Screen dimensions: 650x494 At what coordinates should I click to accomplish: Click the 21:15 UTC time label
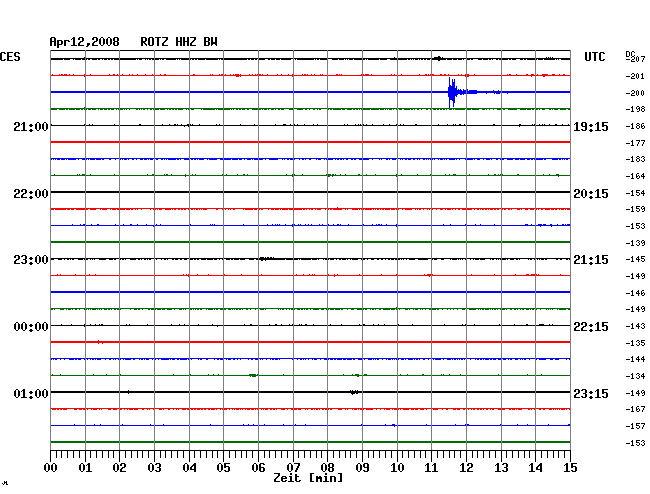pyautogui.click(x=591, y=260)
